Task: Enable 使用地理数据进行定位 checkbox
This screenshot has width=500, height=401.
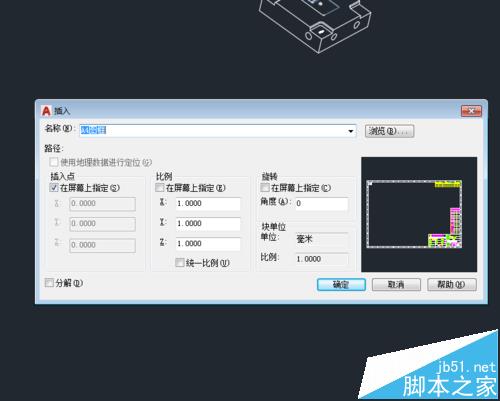Action: pos(54,162)
